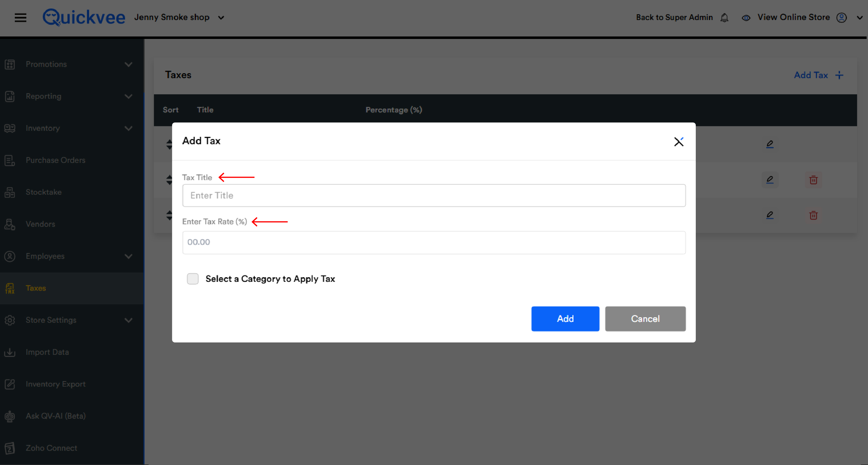Screen dimensions: 868x465
Task: Click the Ask QV-AI robot icon
Action: (x=10, y=416)
